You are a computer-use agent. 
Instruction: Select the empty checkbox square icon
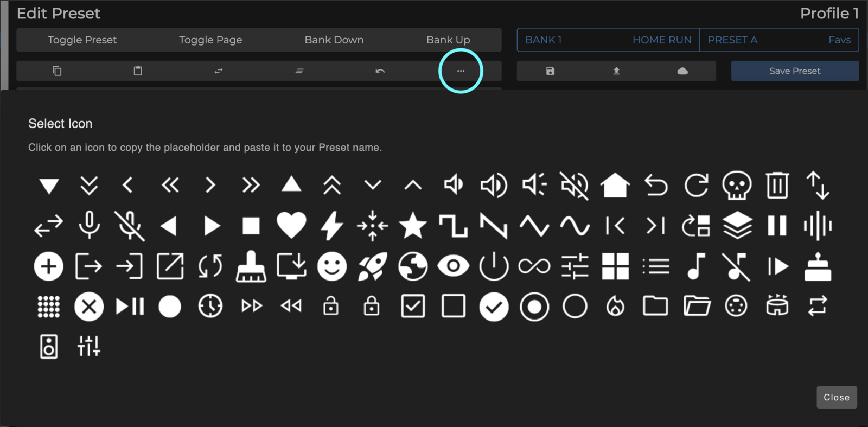coord(453,307)
